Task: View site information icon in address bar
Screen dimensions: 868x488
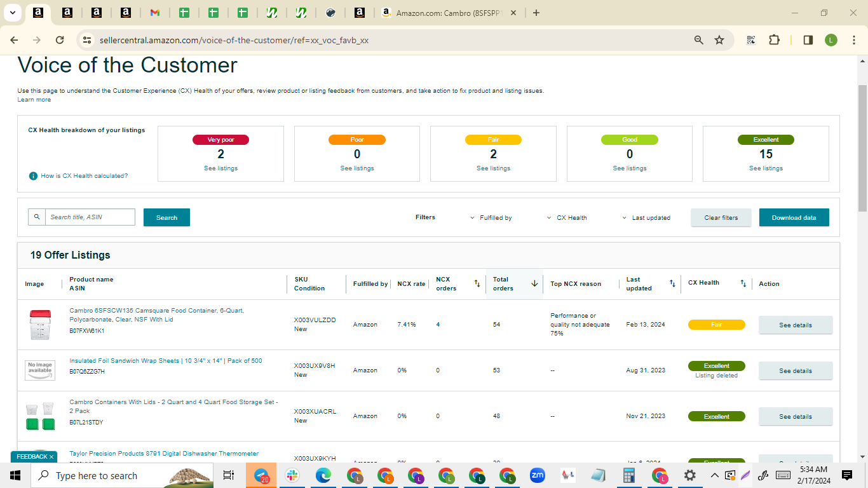Action: tap(87, 40)
